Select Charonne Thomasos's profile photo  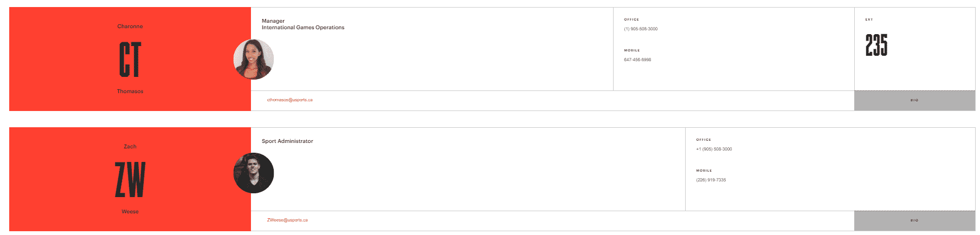coord(254,60)
